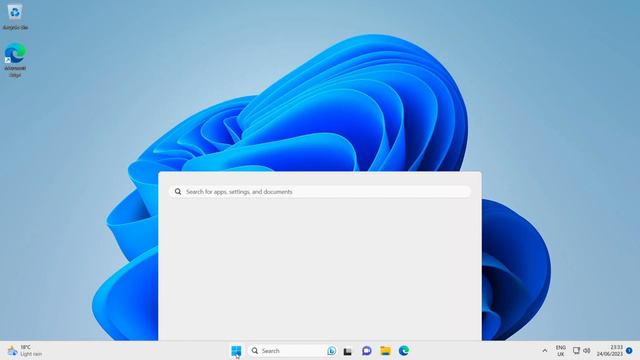
Task: Click the Windows Start button
Action: click(x=236, y=351)
